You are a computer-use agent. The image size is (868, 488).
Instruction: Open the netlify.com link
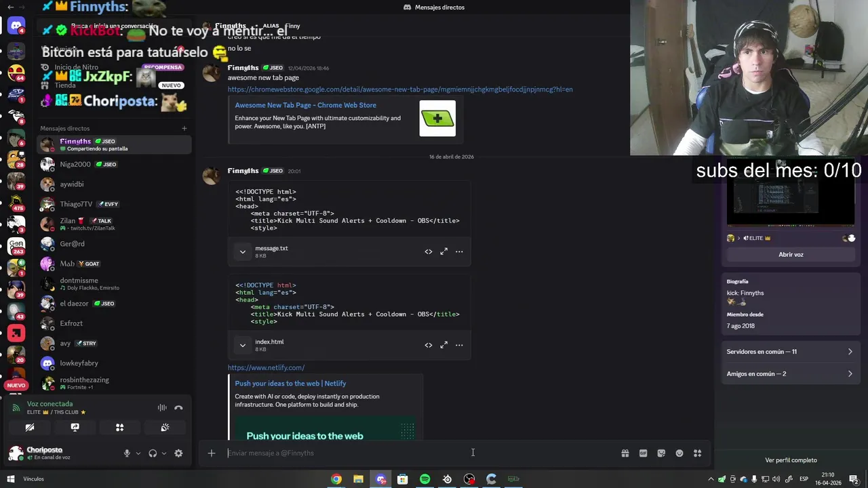pos(266,367)
